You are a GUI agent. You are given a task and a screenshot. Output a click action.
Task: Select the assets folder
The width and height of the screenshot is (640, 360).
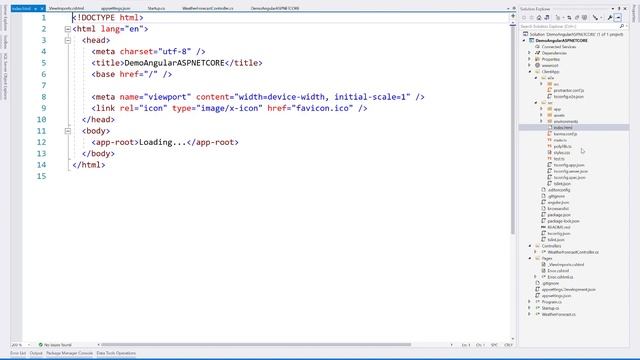(x=559, y=115)
